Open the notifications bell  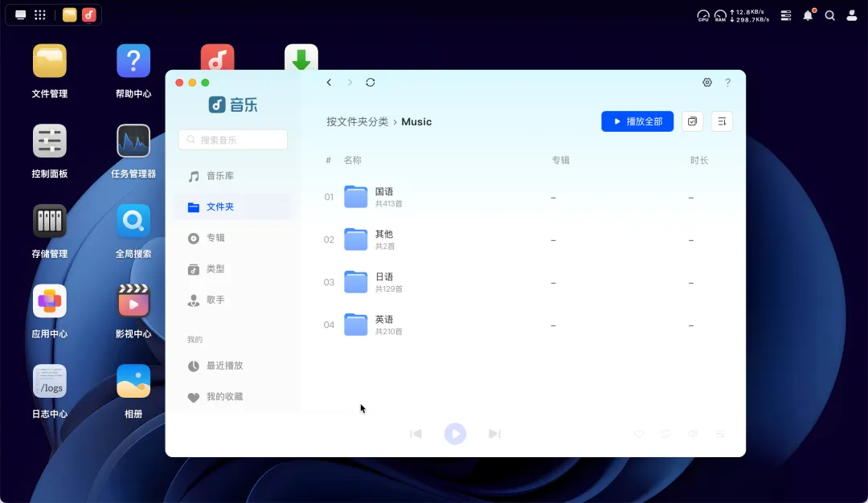tap(809, 15)
